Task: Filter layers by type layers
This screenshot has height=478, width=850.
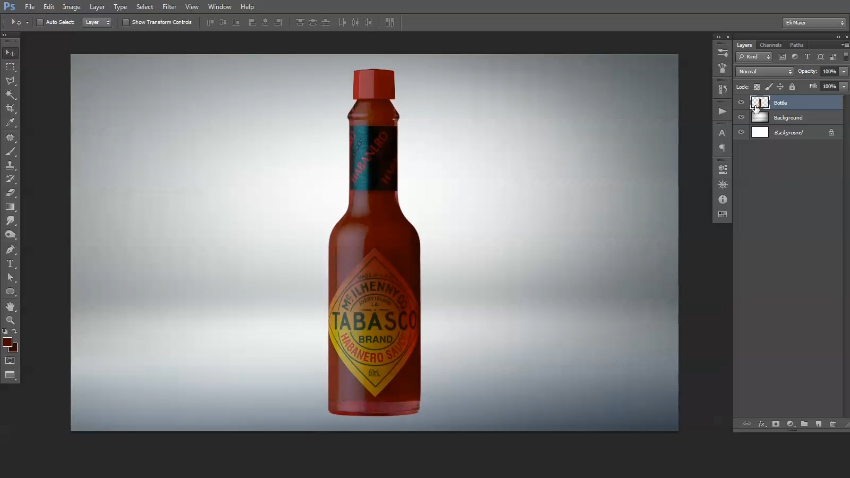Action: tap(807, 56)
